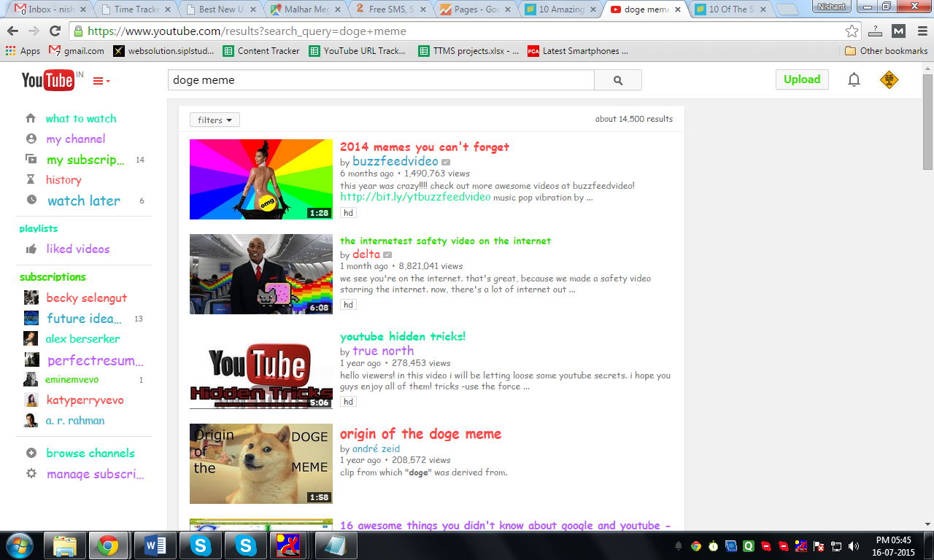Open 'subscriptions' heading link
The height and width of the screenshot is (560, 934).
(53, 277)
